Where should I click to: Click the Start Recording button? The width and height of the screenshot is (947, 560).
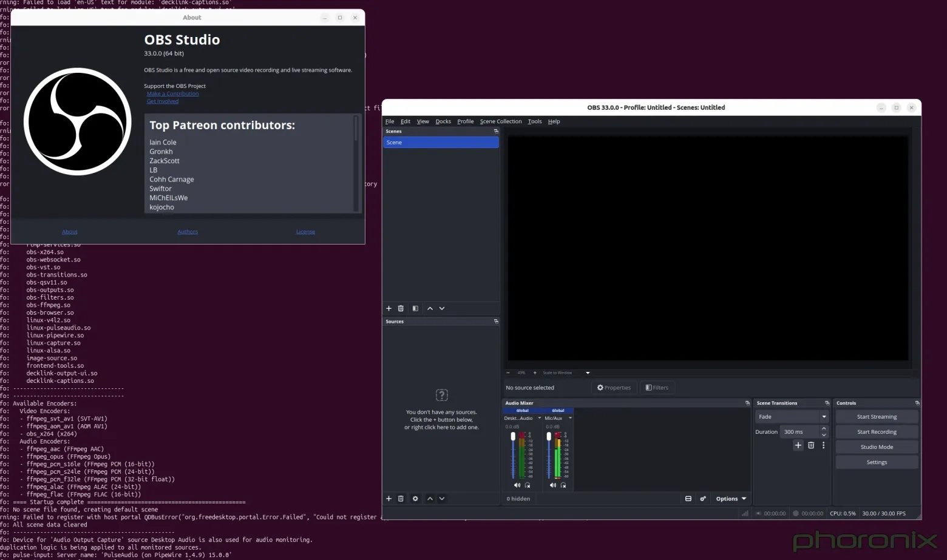[877, 432]
